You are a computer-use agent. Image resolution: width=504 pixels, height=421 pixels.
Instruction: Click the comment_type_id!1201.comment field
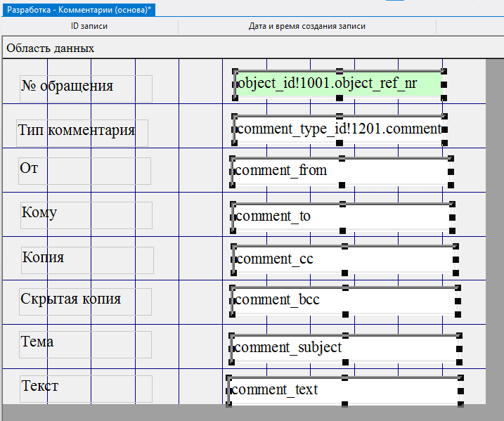[x=338, y=129]
